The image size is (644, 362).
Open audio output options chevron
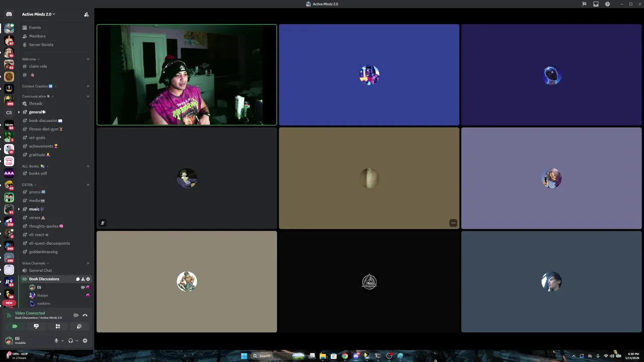(76, 341)
